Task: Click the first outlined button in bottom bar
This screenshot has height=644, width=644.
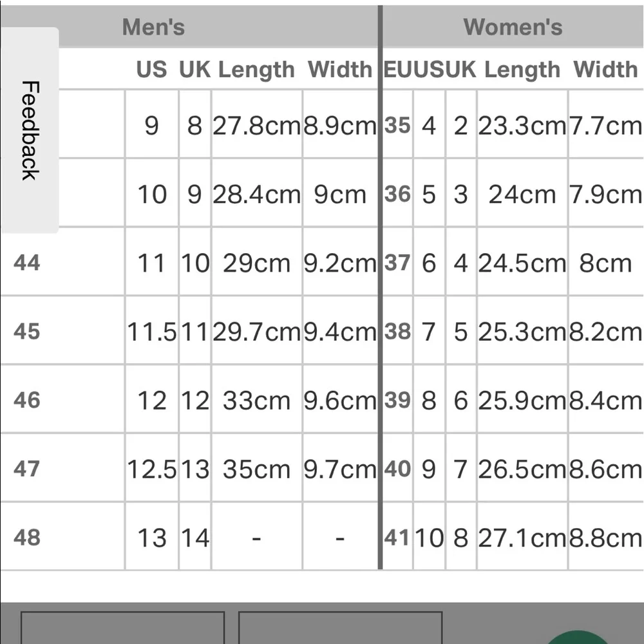Action: [122, 628]
